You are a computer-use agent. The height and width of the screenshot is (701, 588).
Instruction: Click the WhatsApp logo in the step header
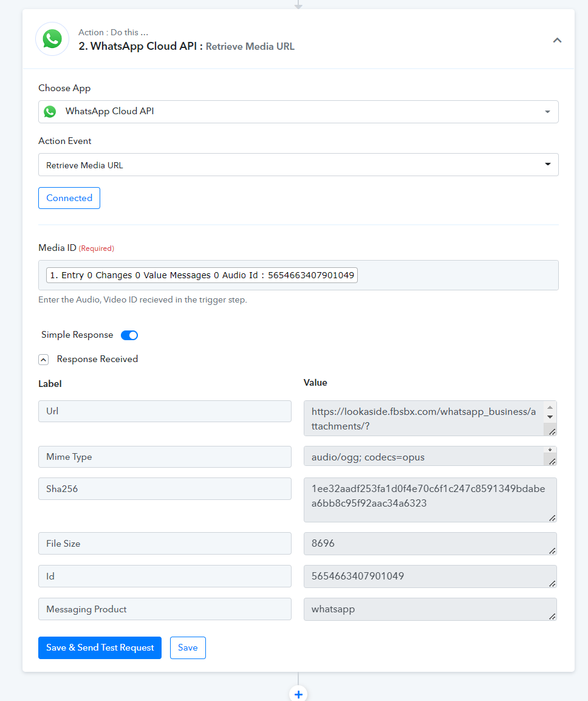(x=52, y=39)
